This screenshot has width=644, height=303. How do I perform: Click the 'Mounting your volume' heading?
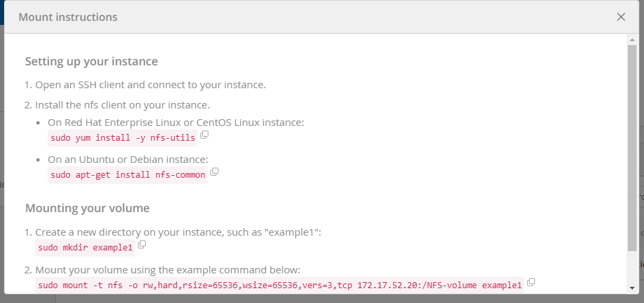coord(87,207)
